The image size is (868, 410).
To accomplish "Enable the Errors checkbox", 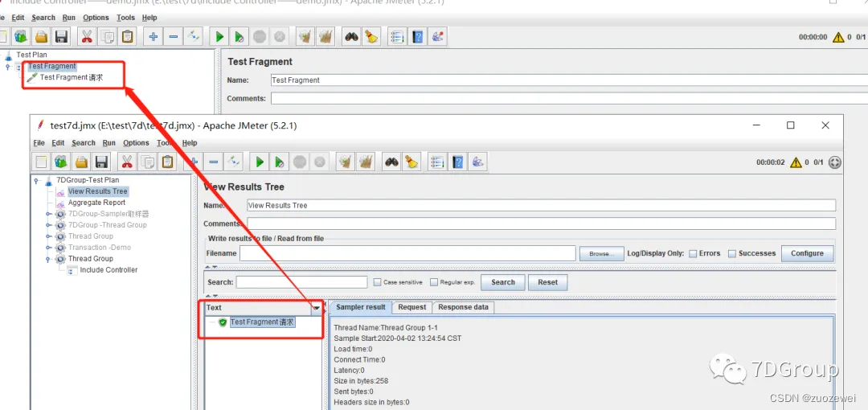I will pos(693,254).
